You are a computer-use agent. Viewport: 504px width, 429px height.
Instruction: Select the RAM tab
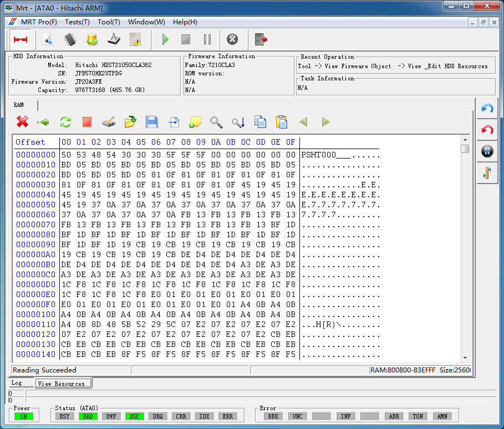point(19,105)
